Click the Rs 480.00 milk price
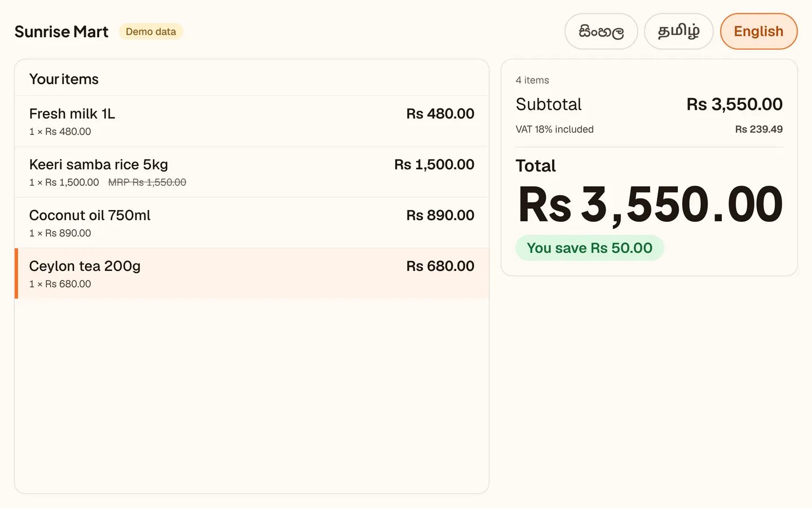The width and height of the screenshot is (812, 508). (440, 113)
